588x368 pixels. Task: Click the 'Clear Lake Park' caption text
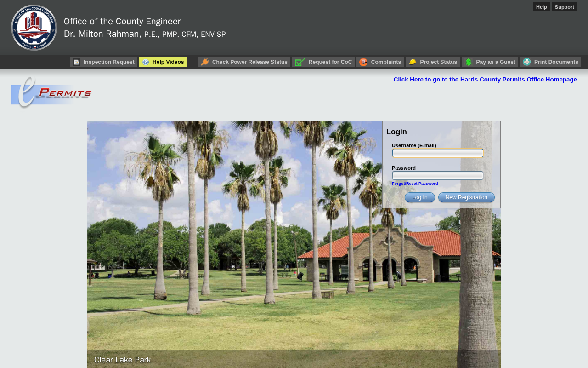click(x=123, y=360)
